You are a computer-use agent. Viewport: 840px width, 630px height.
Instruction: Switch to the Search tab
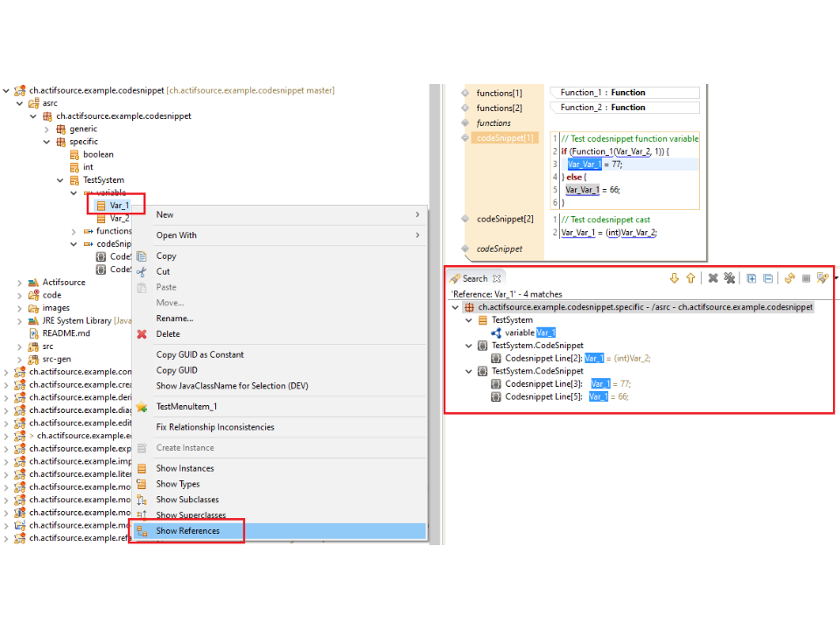click(474, 278)
